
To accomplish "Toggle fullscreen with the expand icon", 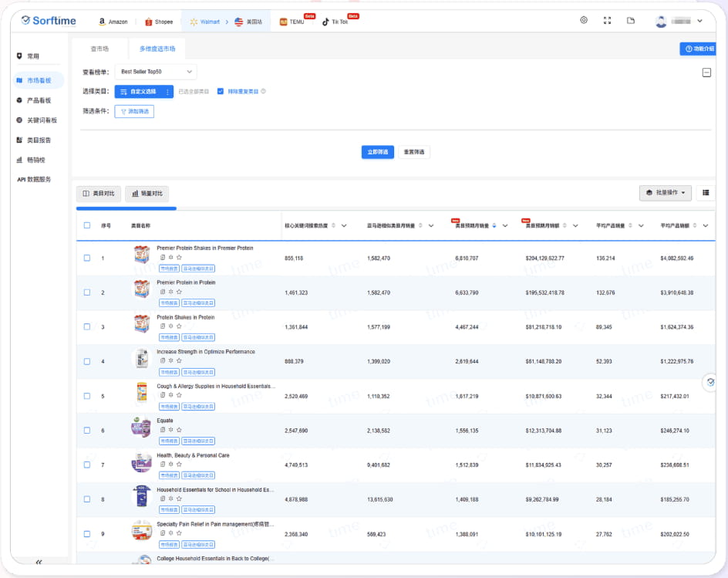I will tap(607, 20).
